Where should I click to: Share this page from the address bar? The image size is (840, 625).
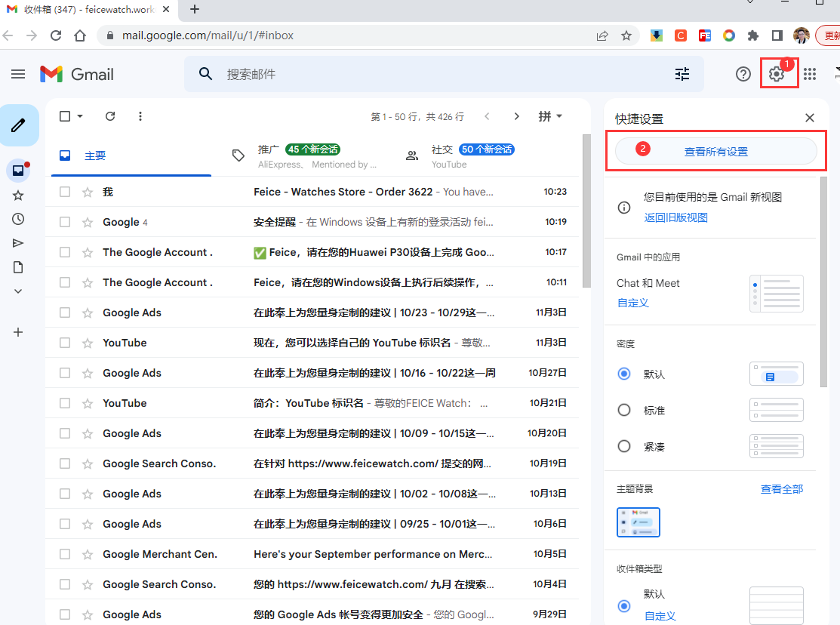coord(602,35)
